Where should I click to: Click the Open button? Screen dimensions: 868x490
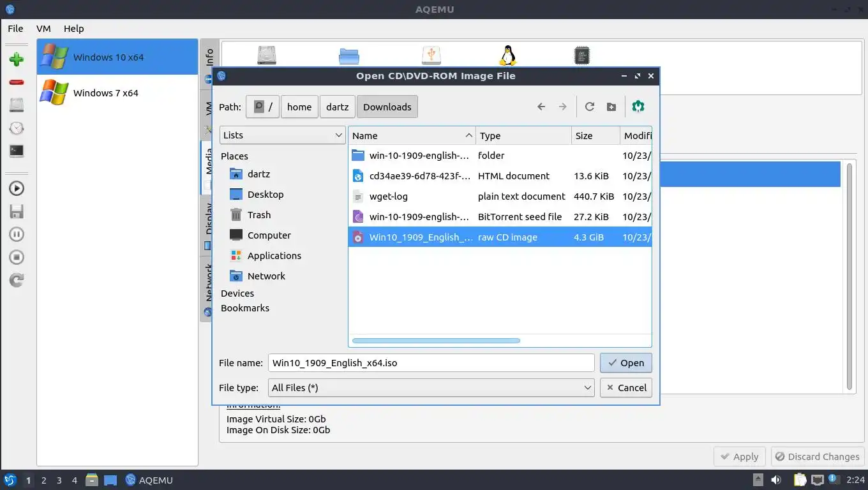626,362
